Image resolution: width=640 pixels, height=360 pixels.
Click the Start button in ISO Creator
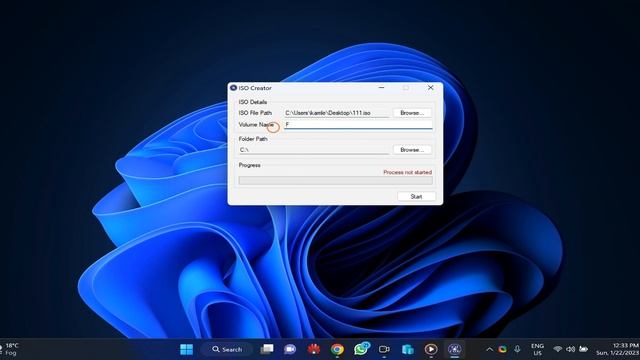pyautogui.click(x=416, y=196)
